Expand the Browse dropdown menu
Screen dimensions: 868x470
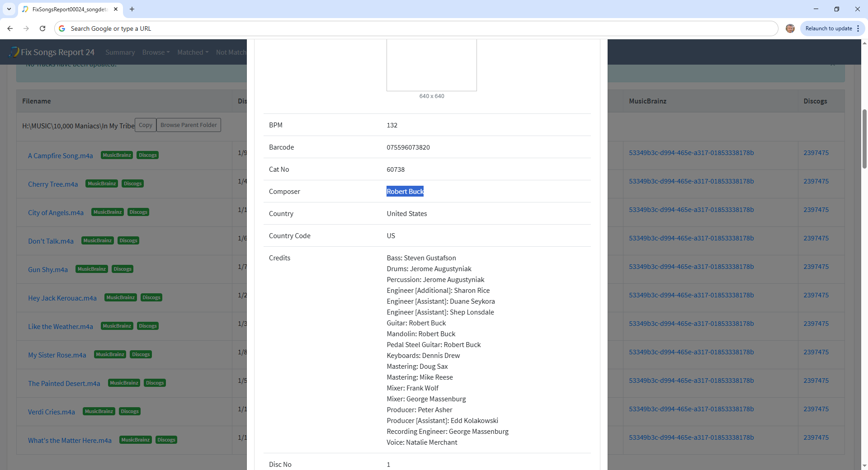[156, 52]
